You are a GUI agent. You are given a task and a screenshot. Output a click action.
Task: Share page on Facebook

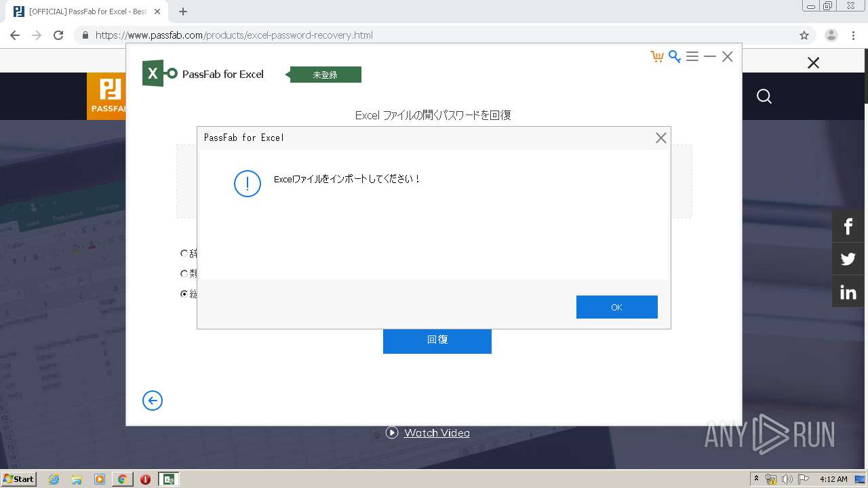tap(848, 226)
